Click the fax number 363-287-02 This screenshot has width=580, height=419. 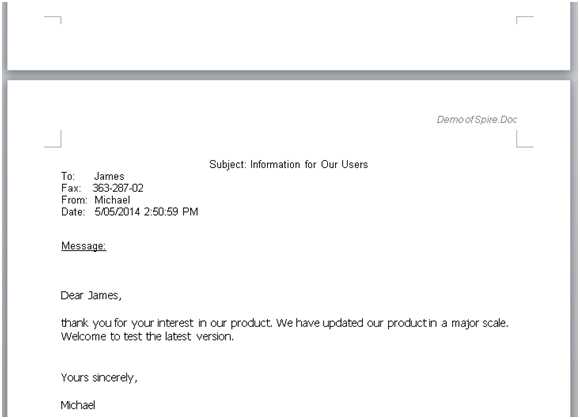click(x=118, y=188)
